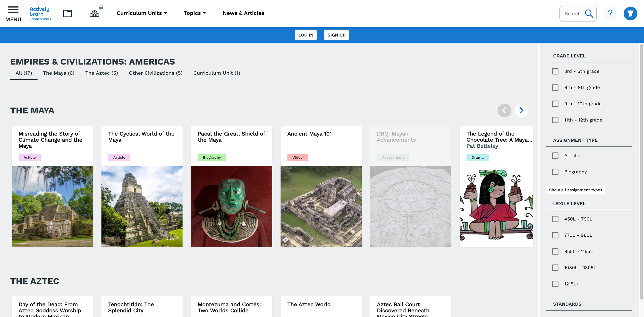The image size is (644, 317).
Task: Switch to The Aztec (5) tab
Action: [101, 73]
